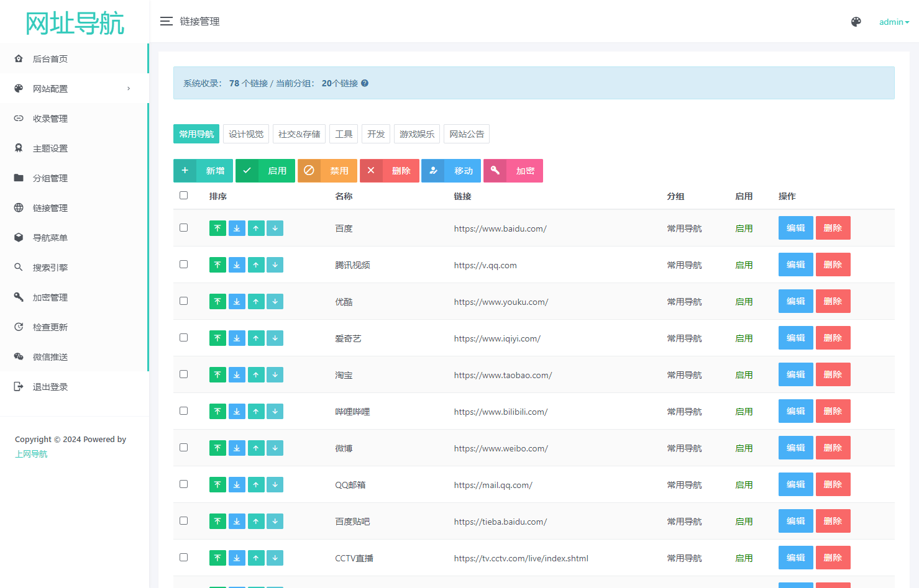
Task: Edit the 百度 link entry
Action: [795, 228]
